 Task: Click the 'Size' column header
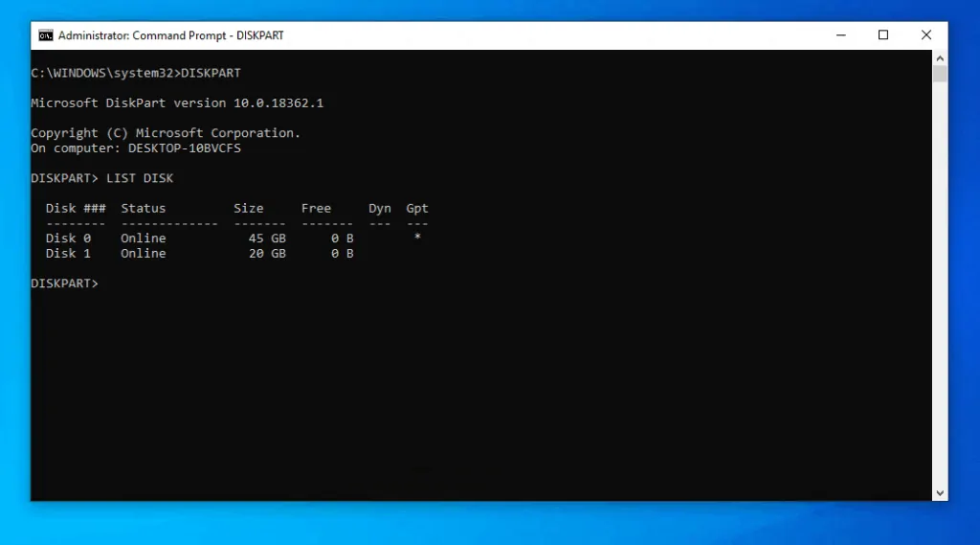pyautogui.click(x=249, y=209)
